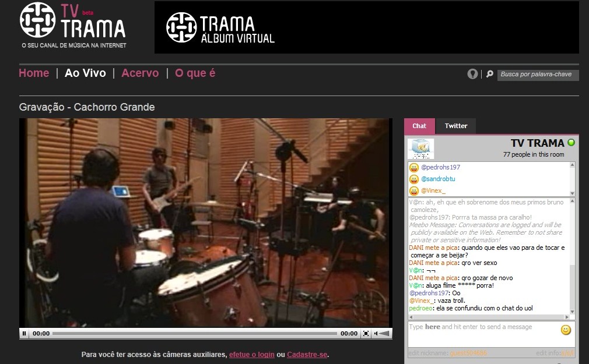
Task: Click the video seek progress bar
Action: pyautogui.click(x=194, y=334)
